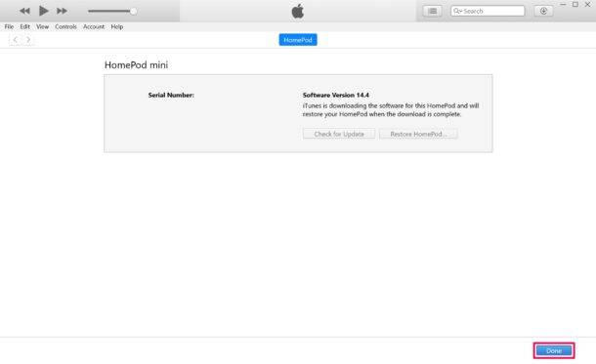596x364 pixels.
Task: Open the Edit menu
Action: (25, 26)
